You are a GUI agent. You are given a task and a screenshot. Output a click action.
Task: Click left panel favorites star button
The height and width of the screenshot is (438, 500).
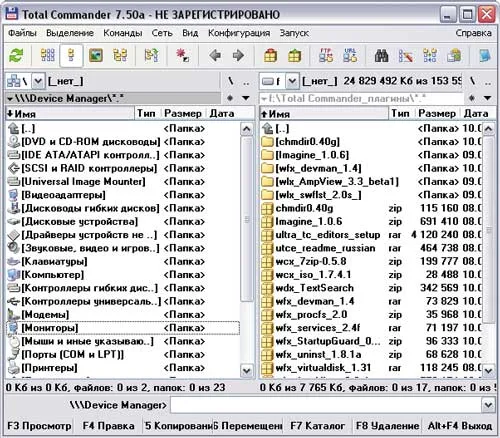pos(230,98)
